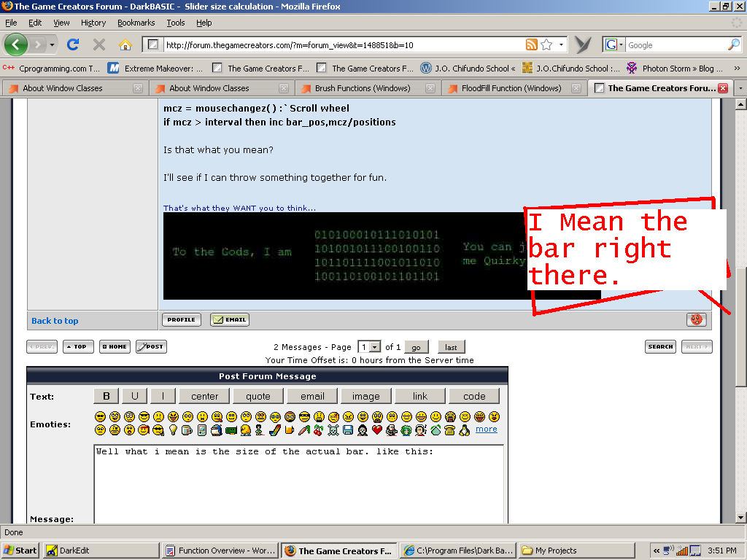Viewport: 747px width, 560px height.
Task: Click the Back to top link
Action: click(x=55, y=321)
